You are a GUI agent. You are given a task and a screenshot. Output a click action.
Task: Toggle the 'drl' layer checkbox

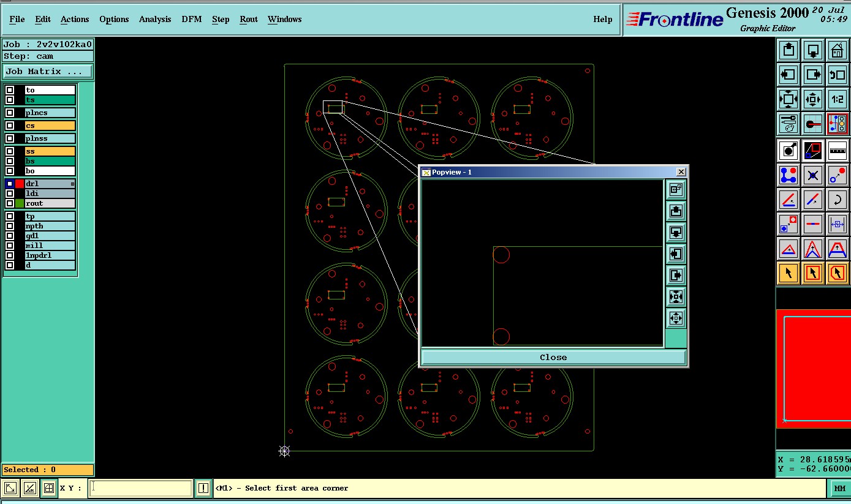[x=10, y=184]
